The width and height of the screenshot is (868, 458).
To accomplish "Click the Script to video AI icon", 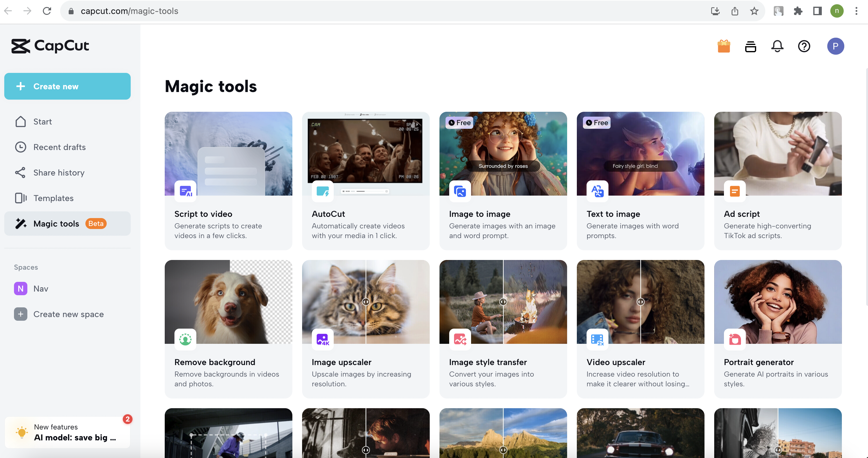I will (185, 191).
